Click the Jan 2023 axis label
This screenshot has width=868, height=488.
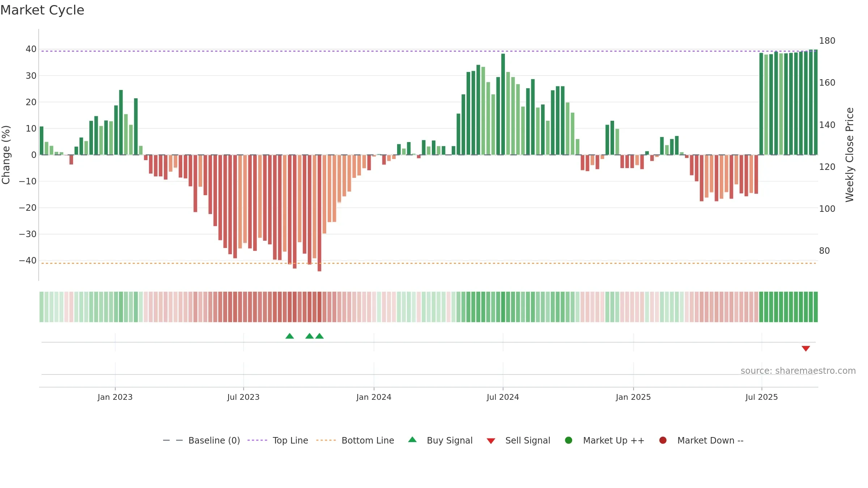[115, 397]
